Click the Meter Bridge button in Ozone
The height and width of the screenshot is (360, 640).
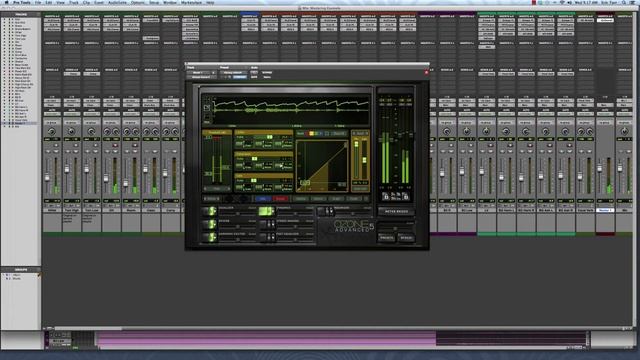tap(396, 211)
